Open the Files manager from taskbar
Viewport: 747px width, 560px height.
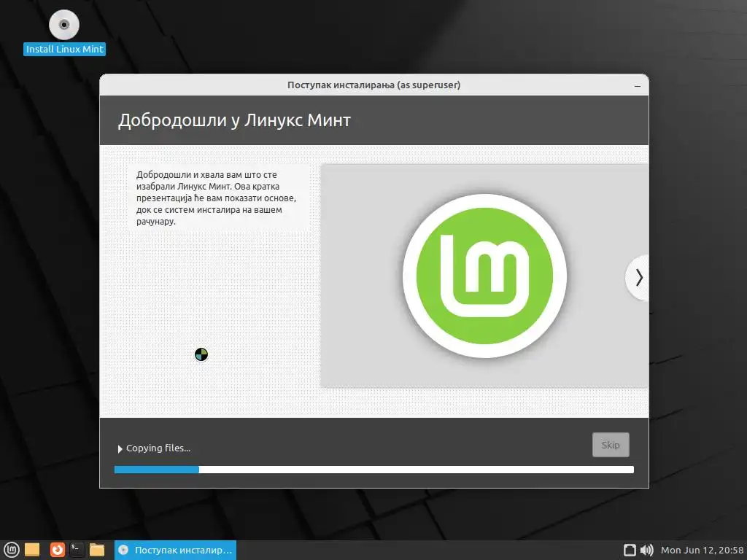pyautogui.click(x=97, y=550)
